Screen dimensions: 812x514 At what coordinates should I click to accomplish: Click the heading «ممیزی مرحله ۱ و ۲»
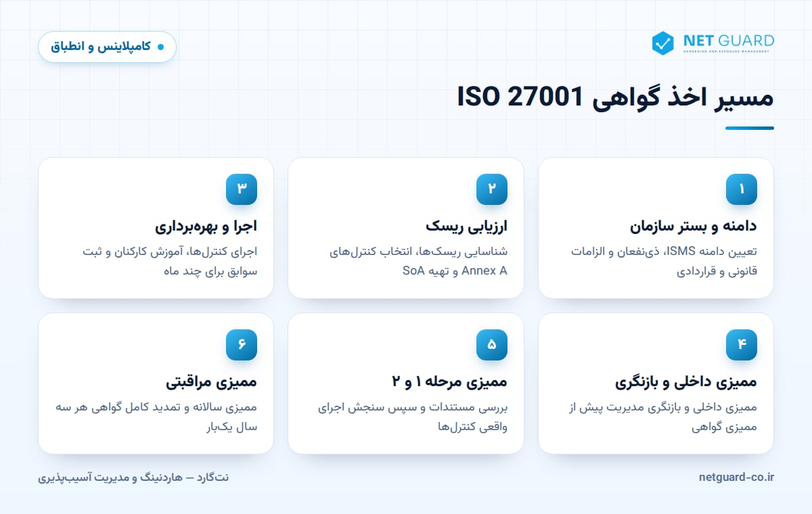click(x=450, y=381)
